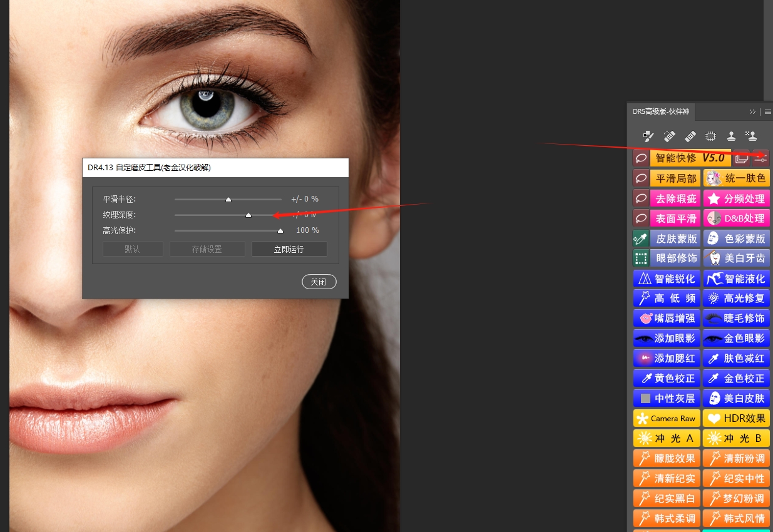Switch to the DR5高级版-伙伴神 tab
This screenshot has width=773, height=532.
pos(660,111)
